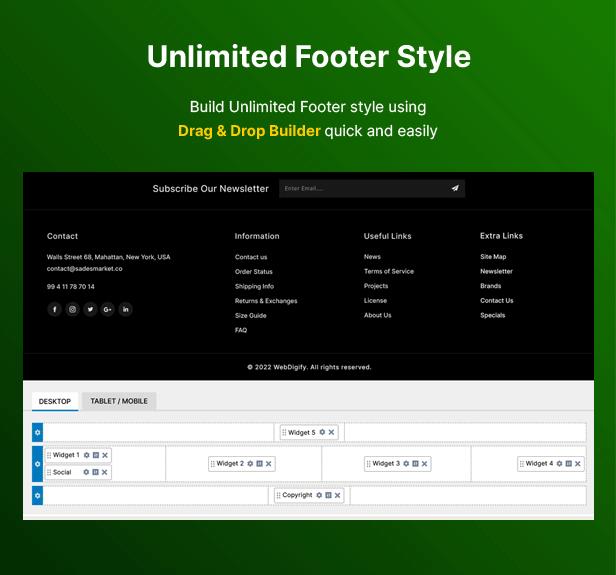
Task: Open the Order Status link
Action: 254,271
